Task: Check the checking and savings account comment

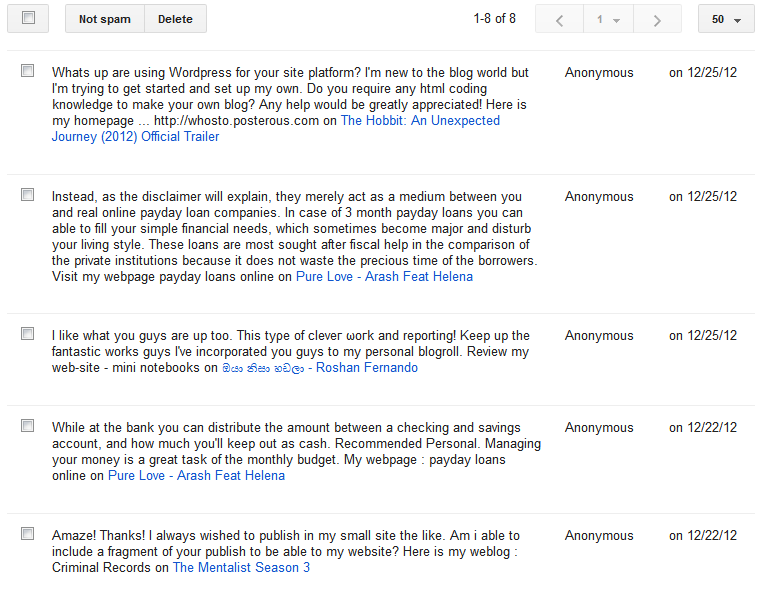Action: click(x=28, y=426)
